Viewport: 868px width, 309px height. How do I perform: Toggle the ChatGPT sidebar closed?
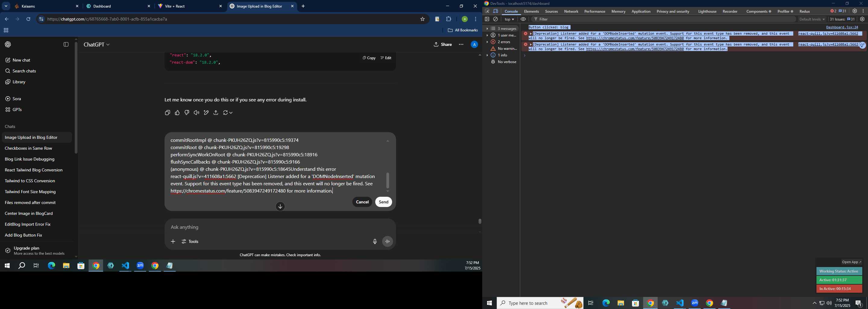pyautogui.click(x=66, y=45)
